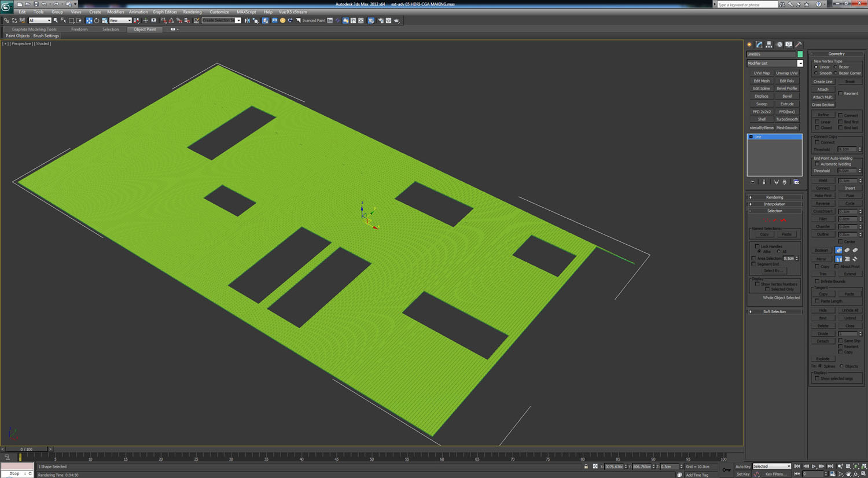
Task: Expand the Soft Selection rollout
Action: click(774, 311)
